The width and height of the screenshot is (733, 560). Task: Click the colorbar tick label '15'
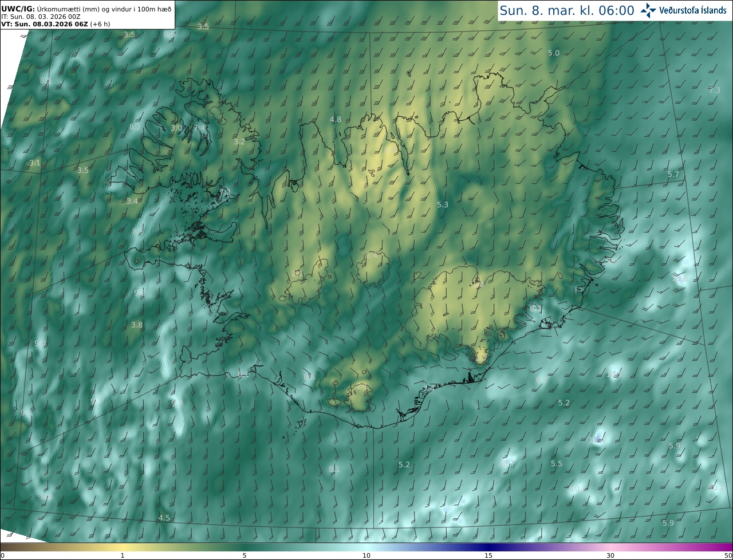pyautogui.click(x=488, y=555)
